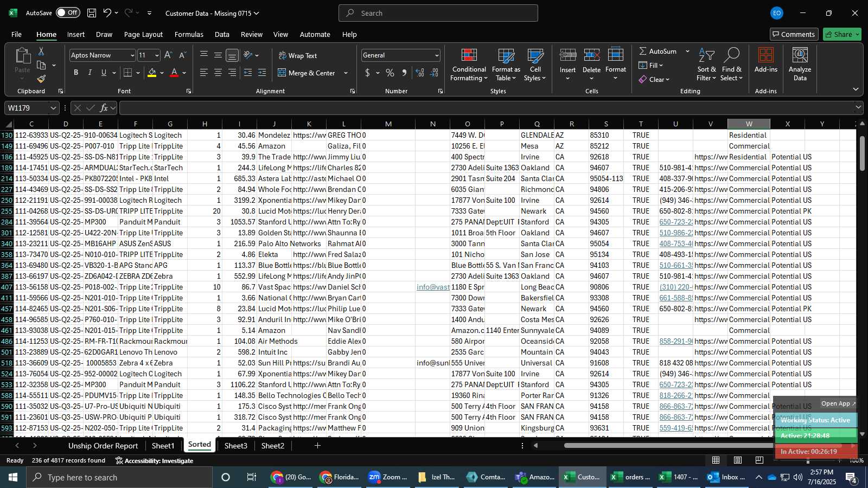Open the Name Box dropdown
The image size is (868, 488).
[x=53, y=108]
